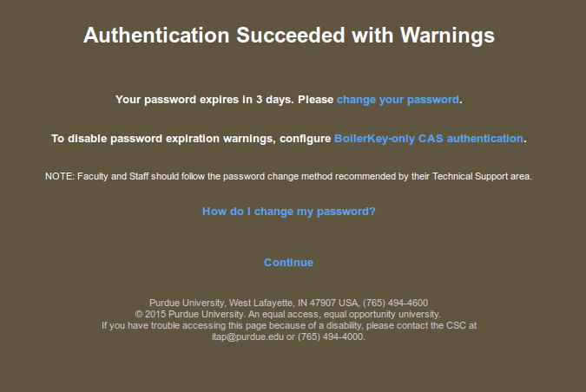Click the 'please contact the CSC at' text

click(x=424, y=325)
